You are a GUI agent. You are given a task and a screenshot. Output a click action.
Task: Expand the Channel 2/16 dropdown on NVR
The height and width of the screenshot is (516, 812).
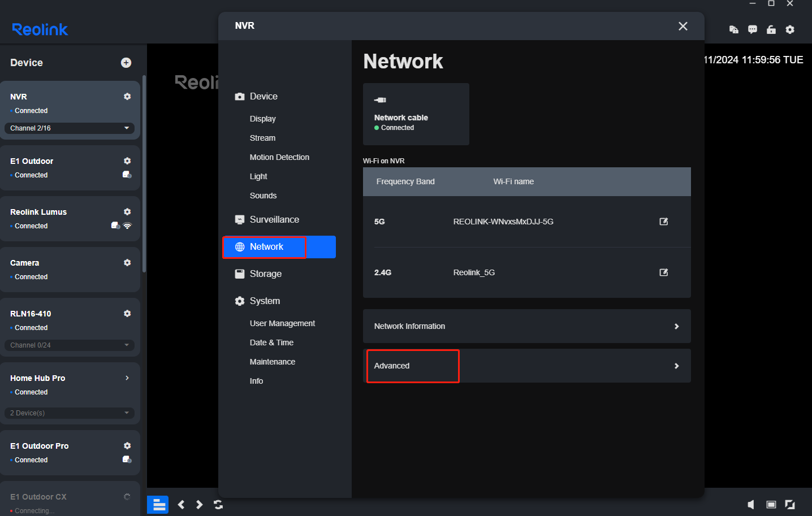click(70, 128)
